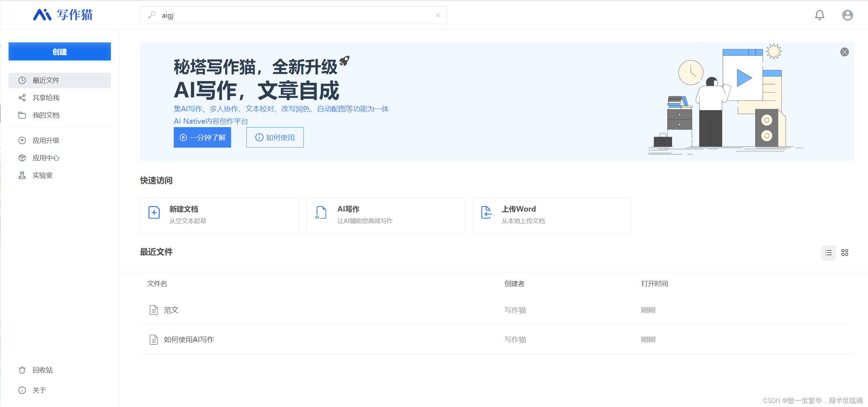
Task: Open the AI写作 quick access card
Action: pyautogui.click(x=386, y=216)
